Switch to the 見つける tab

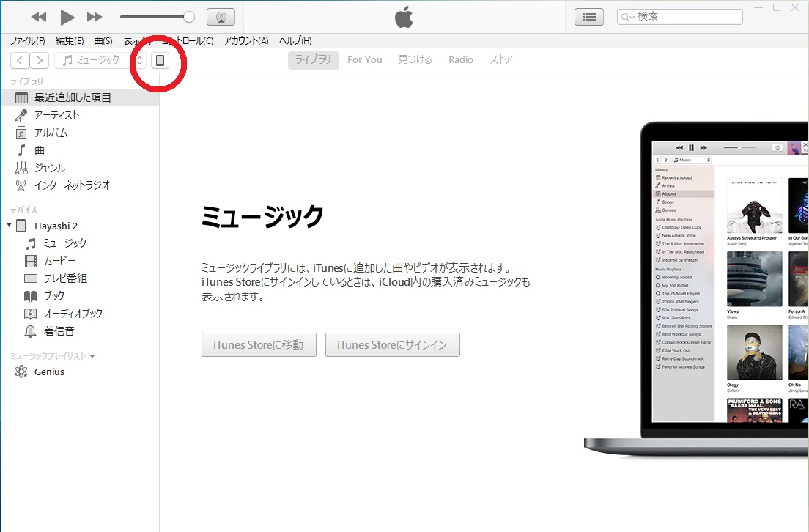415,60
